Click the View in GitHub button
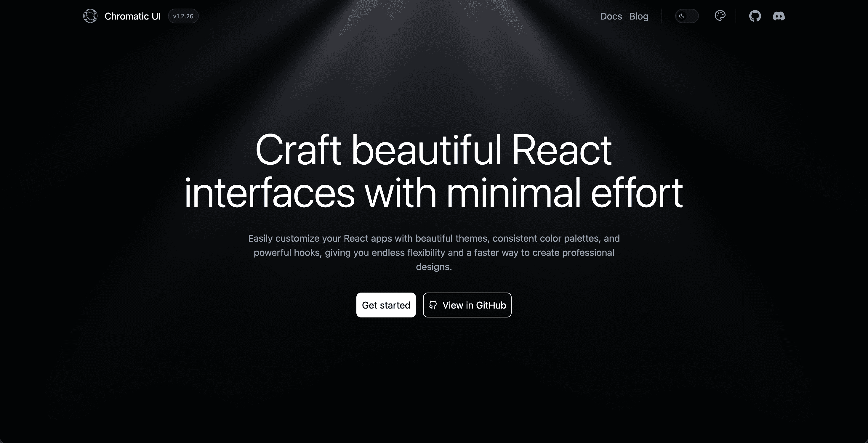The width and height of the screenshot is (868, 443). 467,305
